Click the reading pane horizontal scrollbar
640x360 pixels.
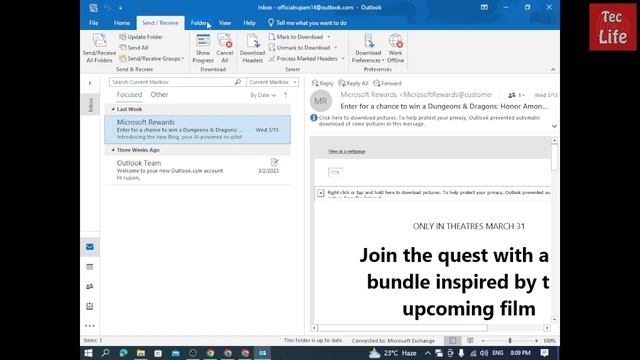pyautogui.click(x=402, y=328)
